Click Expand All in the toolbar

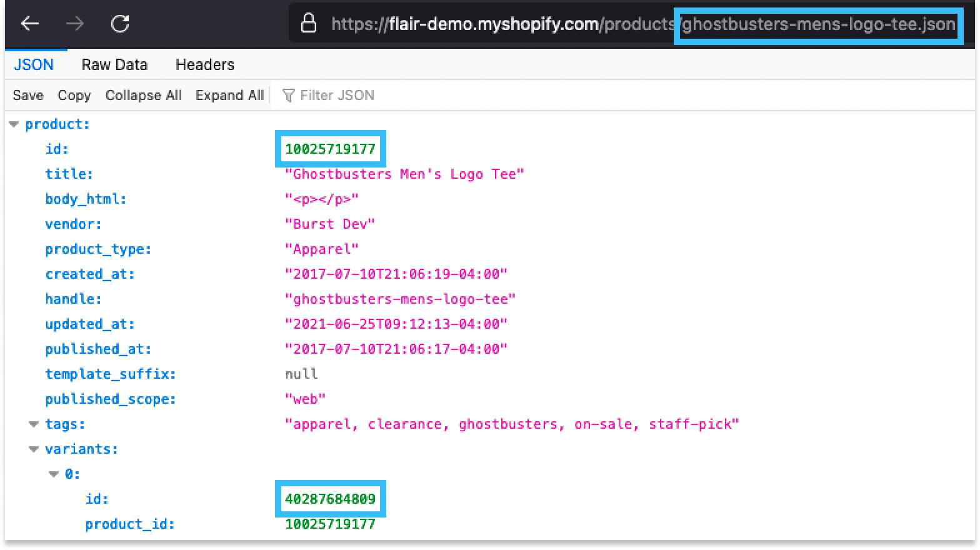coord(229,95)
